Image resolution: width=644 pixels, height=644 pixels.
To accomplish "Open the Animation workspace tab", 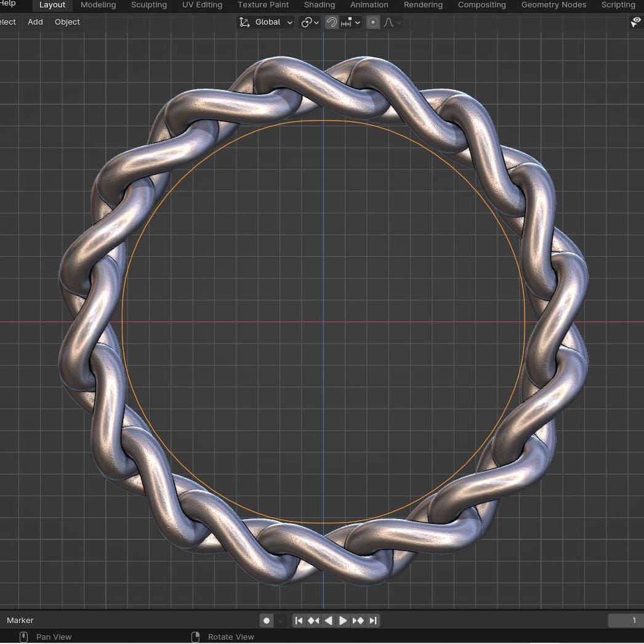I will [369, 5].
